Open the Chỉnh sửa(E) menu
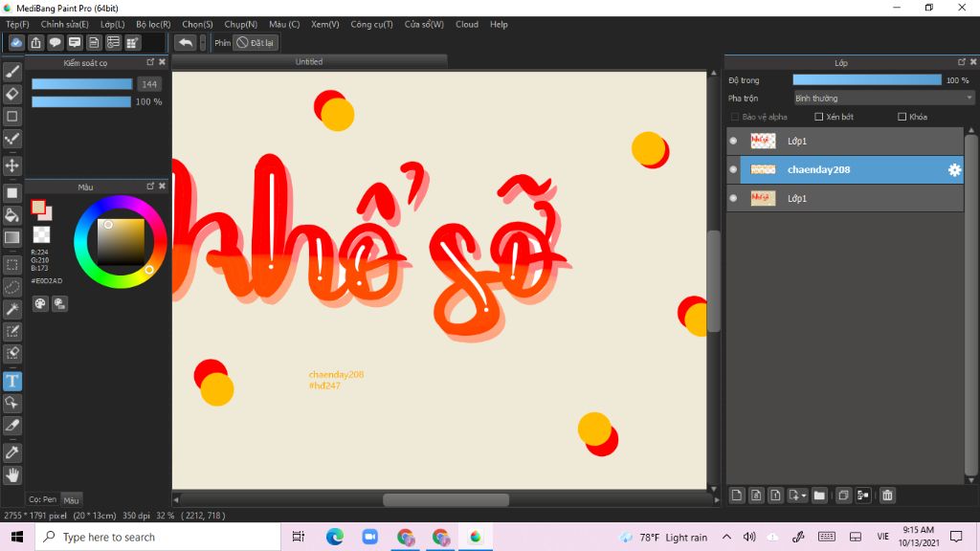 [x=64, y=24]
